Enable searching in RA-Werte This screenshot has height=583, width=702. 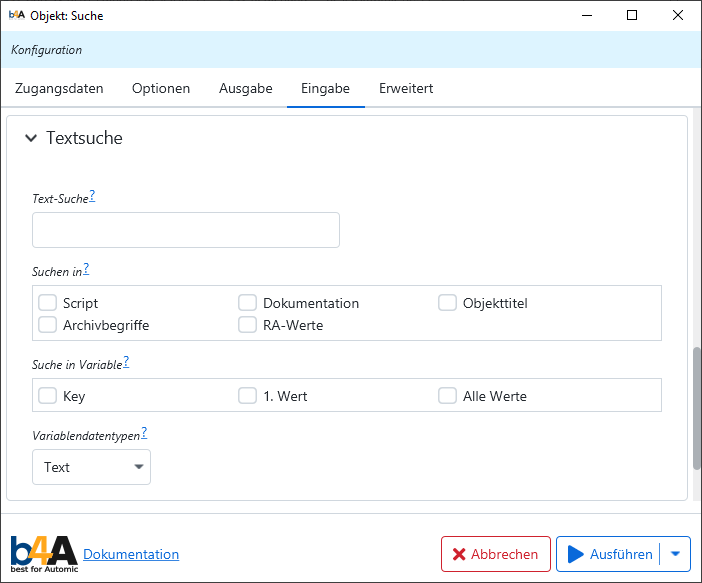pos(247,325)
